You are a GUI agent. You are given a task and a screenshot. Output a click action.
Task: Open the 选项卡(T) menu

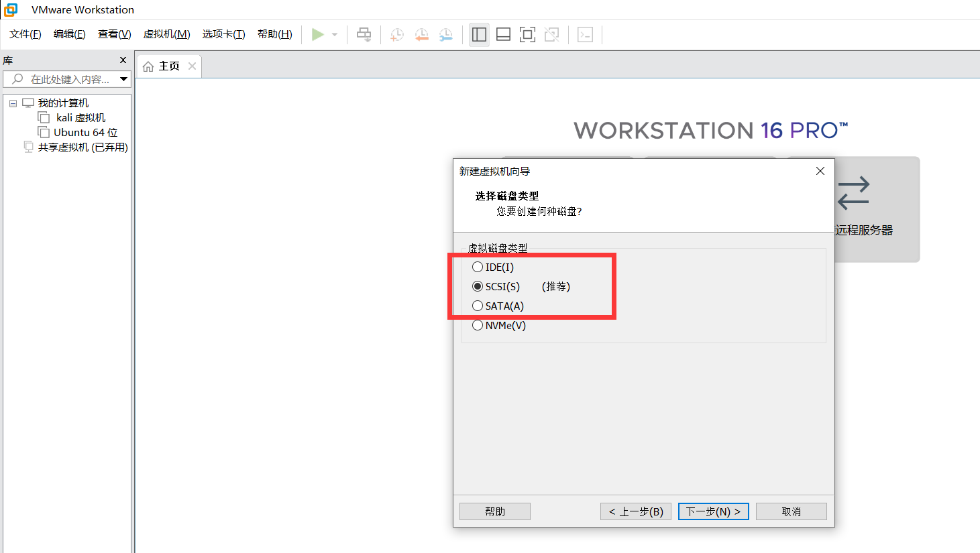(224, 34)
